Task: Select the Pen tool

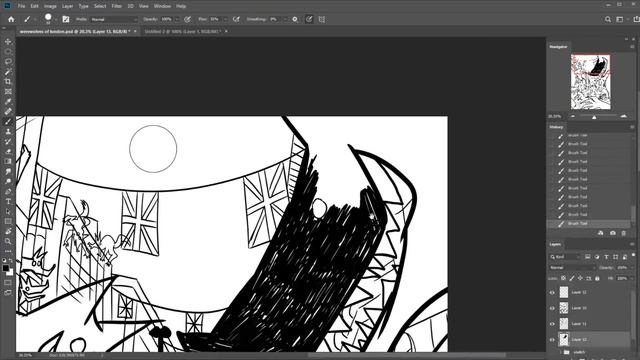Action: click(x=8, y=191)
